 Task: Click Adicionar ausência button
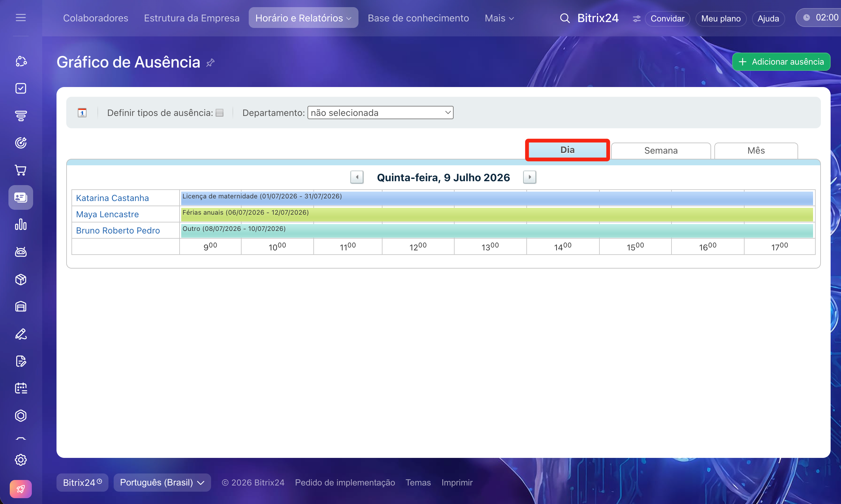coord(781,62)
